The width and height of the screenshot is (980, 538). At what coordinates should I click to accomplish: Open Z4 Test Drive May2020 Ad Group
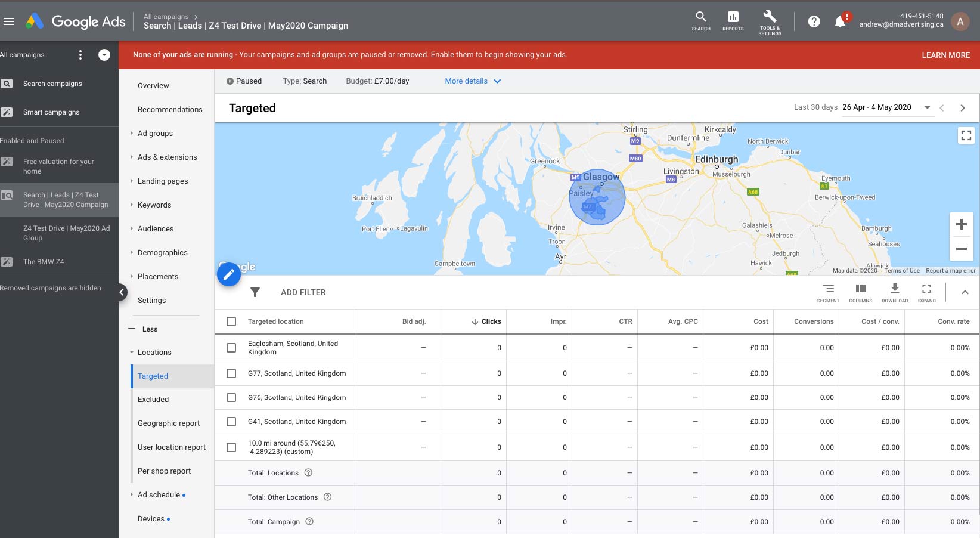point(66,233)
